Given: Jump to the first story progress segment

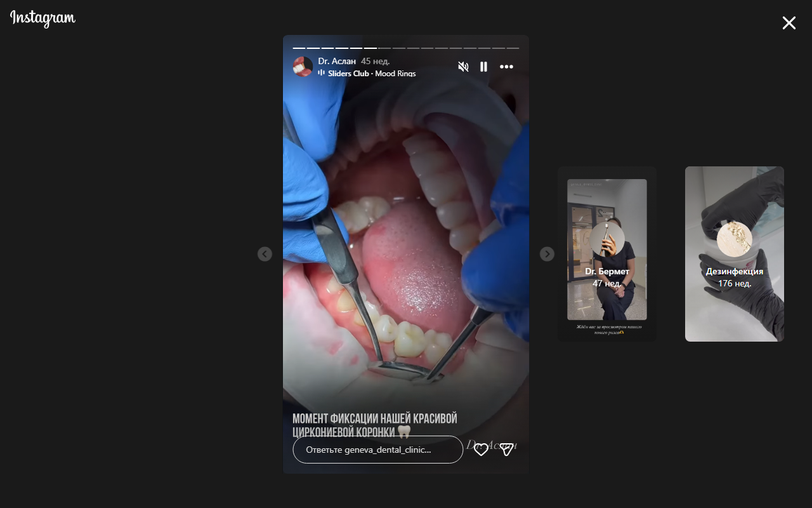Looking at the screenshot, I should pyautogui.click(x=299, y=48).
